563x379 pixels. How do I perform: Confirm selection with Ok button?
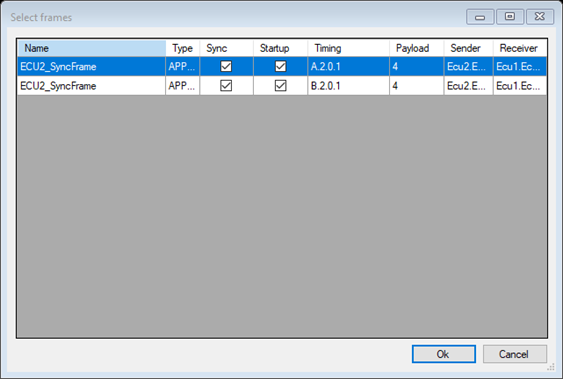(x=444, y=354)
